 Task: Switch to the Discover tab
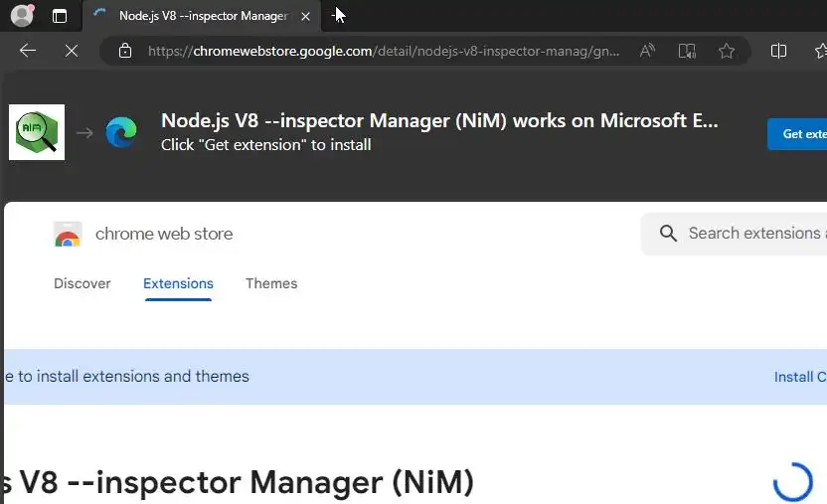pyautogui.click(x=83, y=283)
